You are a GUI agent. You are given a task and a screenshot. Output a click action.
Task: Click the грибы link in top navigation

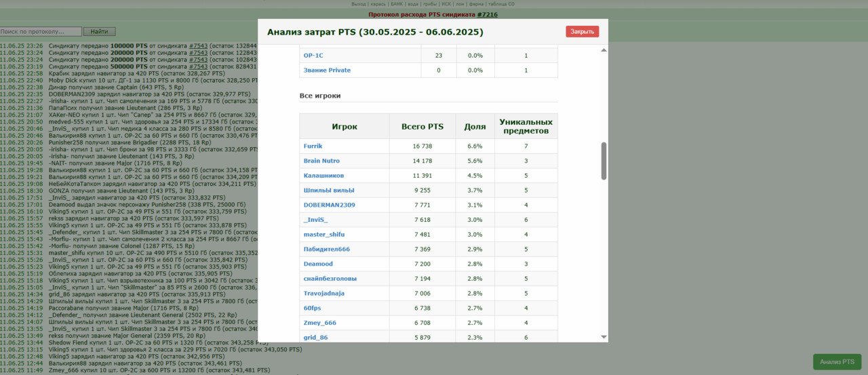[431, 4]
